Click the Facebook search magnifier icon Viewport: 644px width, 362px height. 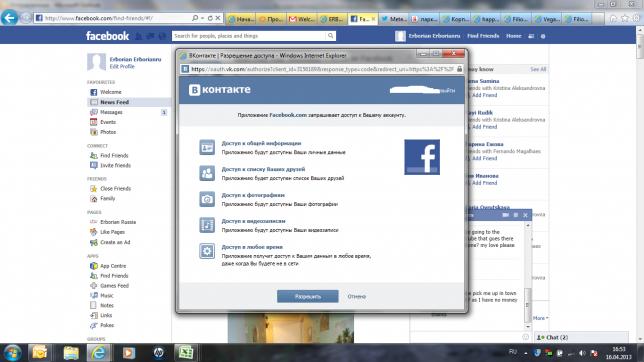330,36
